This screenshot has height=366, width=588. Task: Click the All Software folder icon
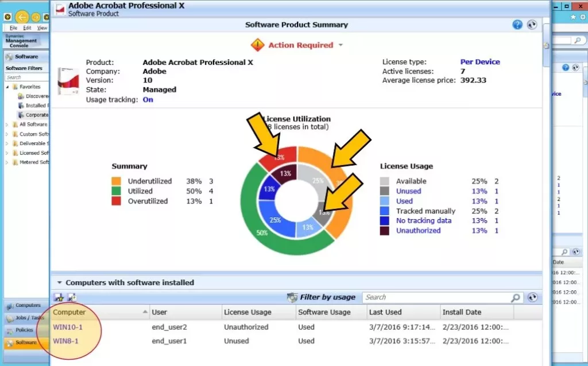click(15, 124)
